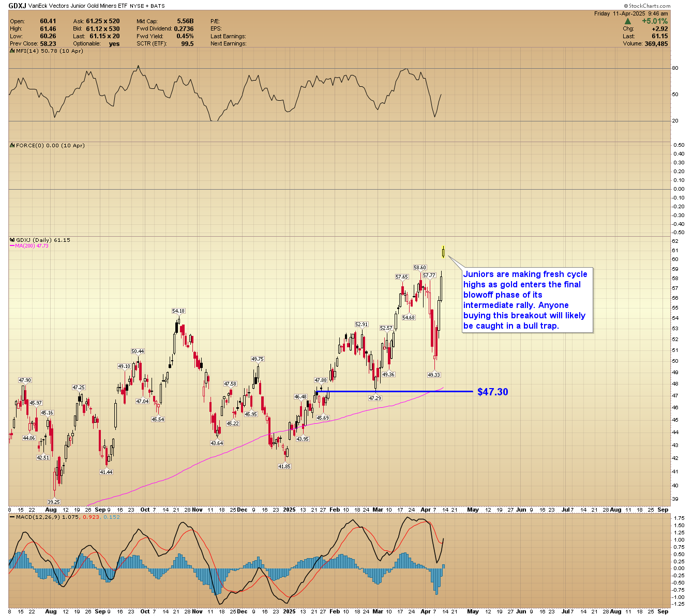693x616 pixels.
Task: Click the High value 61.46
Action: (48, 29)
